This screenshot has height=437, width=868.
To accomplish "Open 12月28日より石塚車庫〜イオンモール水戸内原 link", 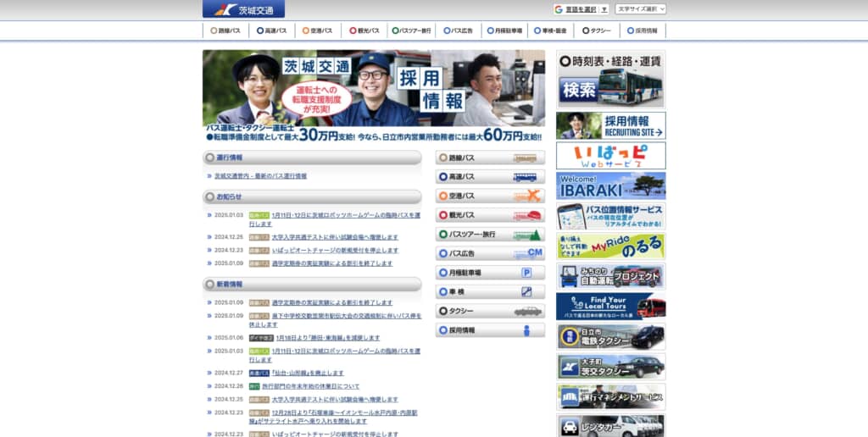I will 333,417.
